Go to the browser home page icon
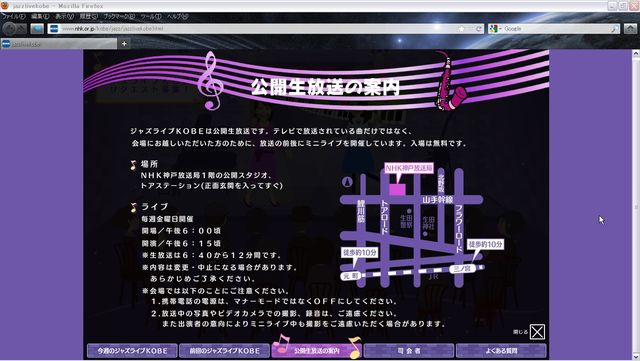Screen dimensions: 640x361 (630, 29)
